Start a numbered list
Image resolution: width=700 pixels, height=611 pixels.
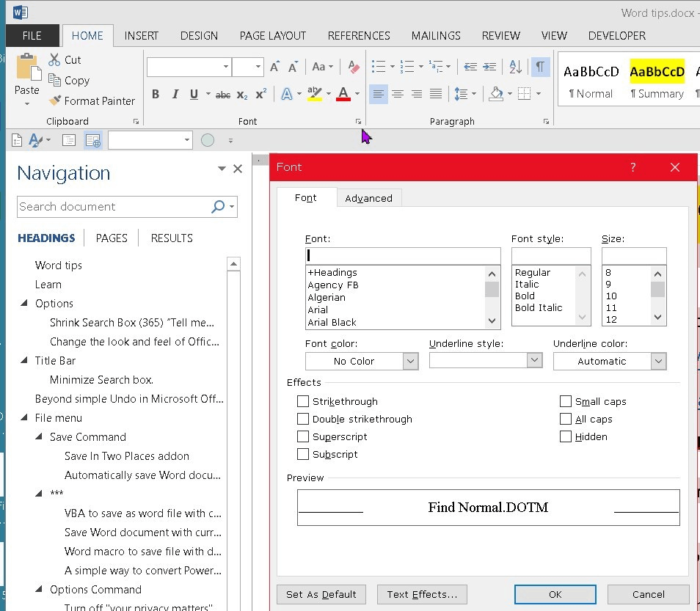(x=406, y=67)
